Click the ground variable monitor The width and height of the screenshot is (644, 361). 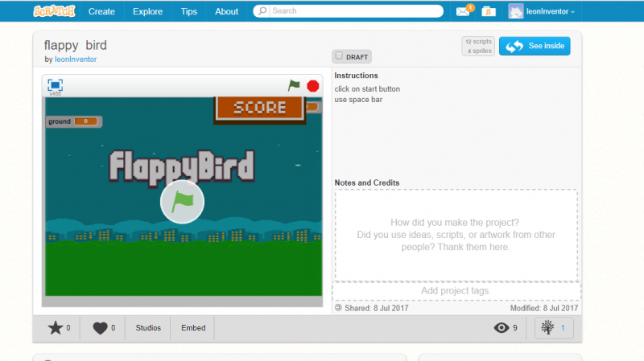click(x=74, y=121)
